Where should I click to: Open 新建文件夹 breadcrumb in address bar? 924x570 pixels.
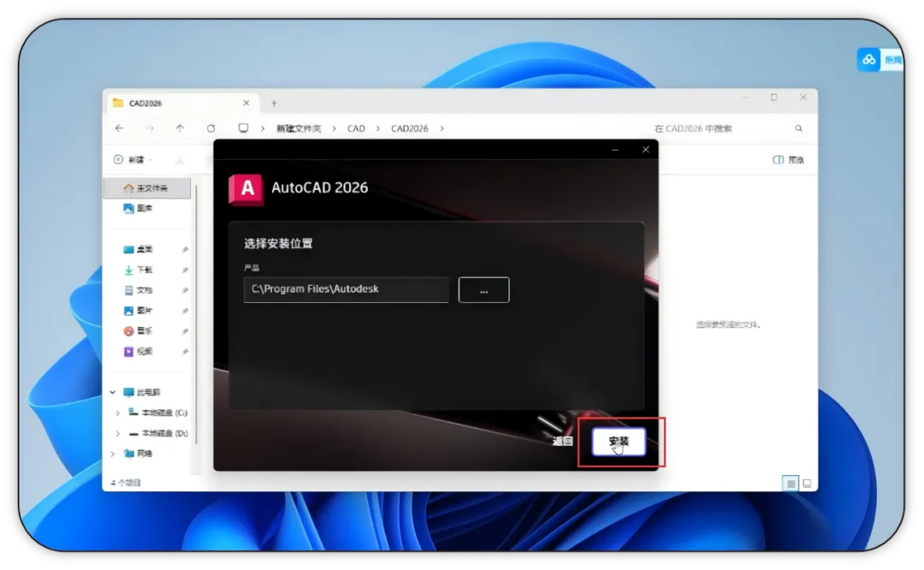299,128
